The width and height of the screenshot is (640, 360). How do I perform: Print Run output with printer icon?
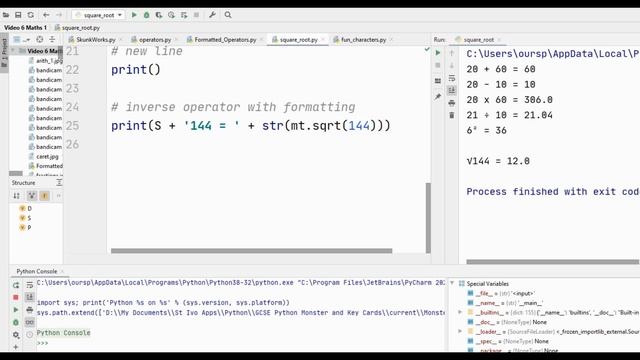coord(451,103)
